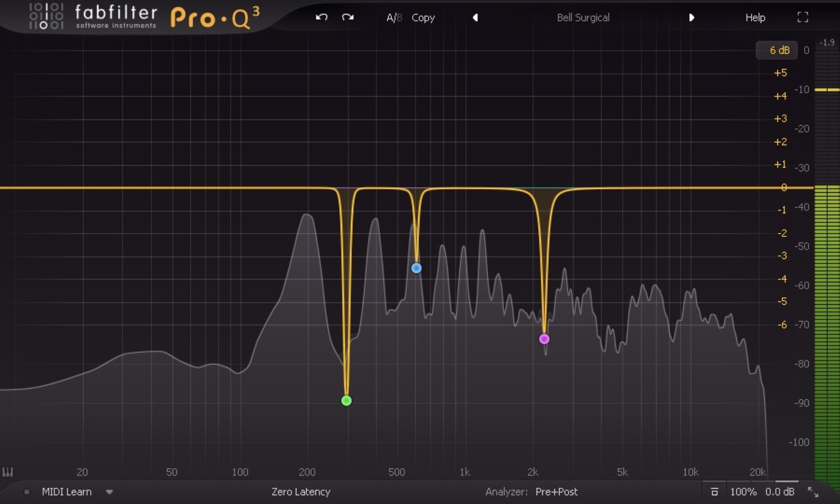Show the piano keyboard display icon

pyautogui.click(x=8, y=472)
